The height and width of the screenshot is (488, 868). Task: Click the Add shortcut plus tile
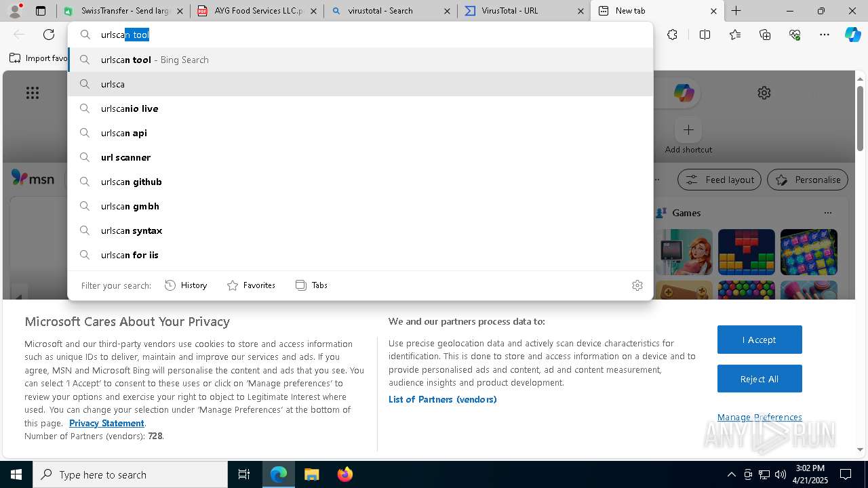click(x=688, y=129)
